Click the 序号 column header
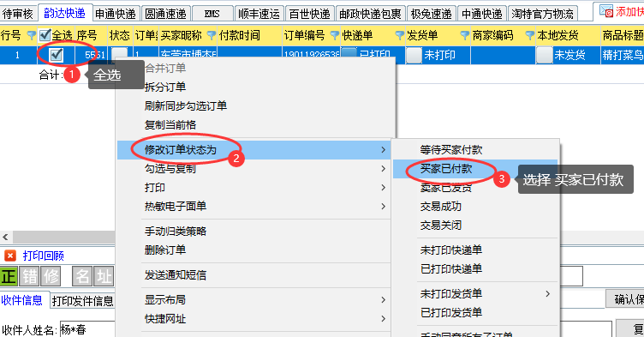644x337 pixels. click(x=91, y=35)
